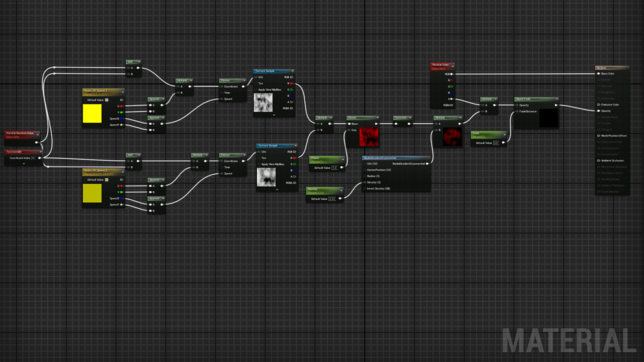Edit the Power parameter Default Value field
The height and width of the screenshot is (362, 644).
[x=334, y=168]
